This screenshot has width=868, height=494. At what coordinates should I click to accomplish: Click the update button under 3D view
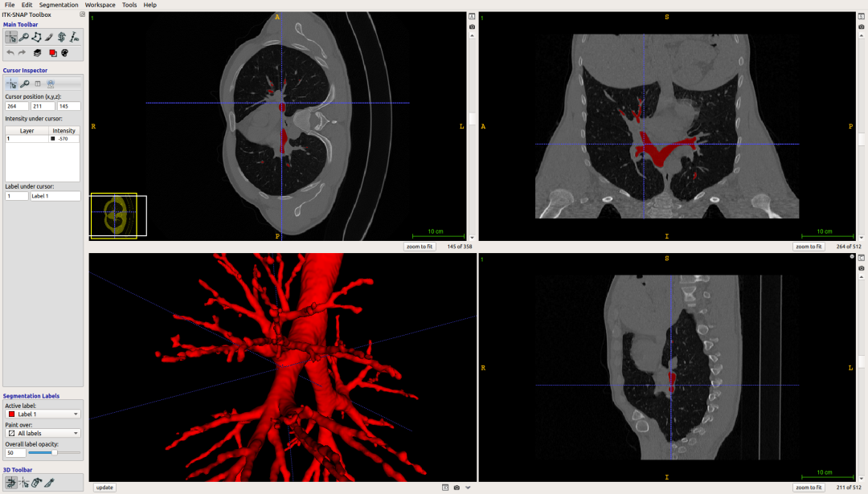coord(104,488)
